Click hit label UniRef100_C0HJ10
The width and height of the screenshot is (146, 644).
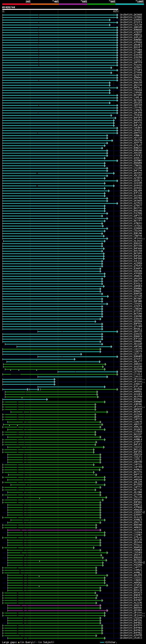[x=131, y=376]
